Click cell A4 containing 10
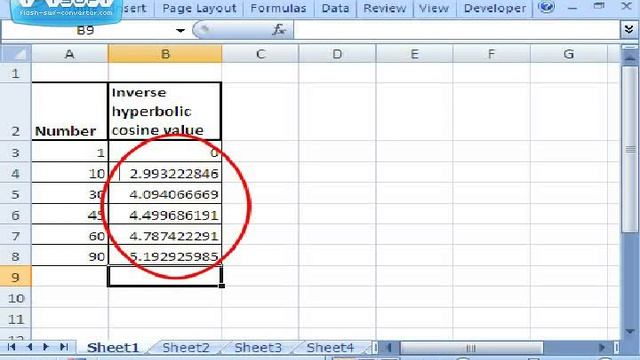The height and width of the screenshot is (360, 640). tap(70, 173)
